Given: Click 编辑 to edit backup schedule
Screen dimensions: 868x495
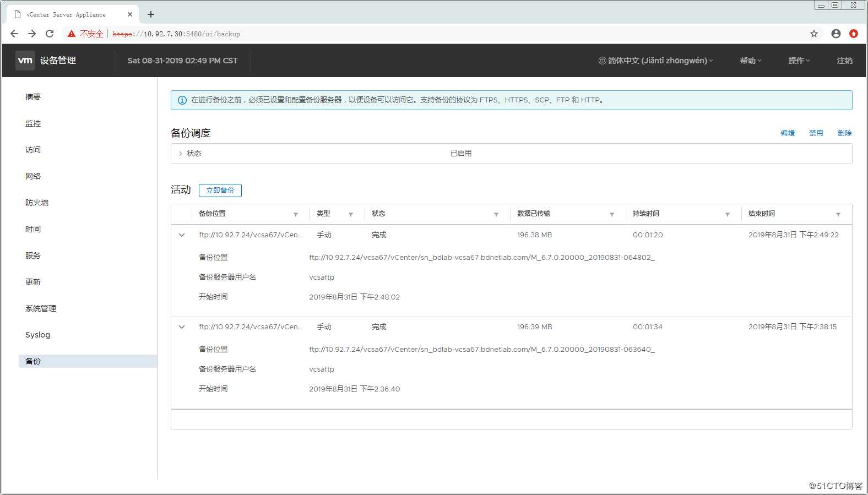Looking at the screenshot, I should (x=788, y=133).
